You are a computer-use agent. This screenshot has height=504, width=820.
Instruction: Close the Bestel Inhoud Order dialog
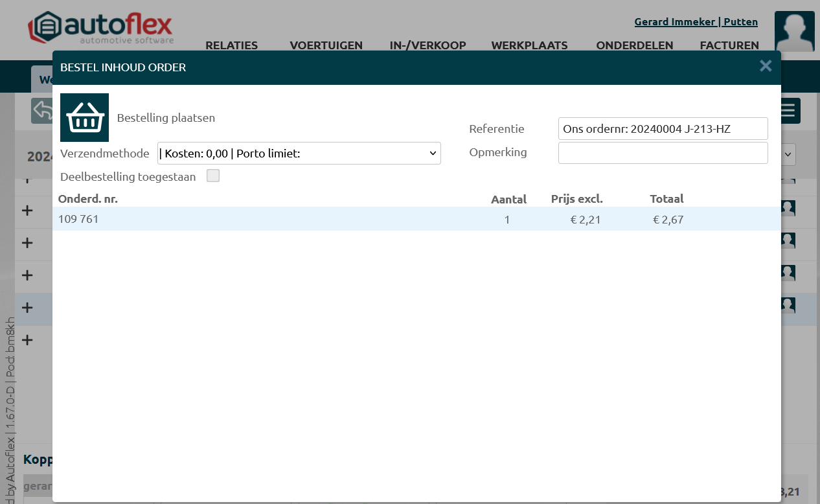pos(766,66)
